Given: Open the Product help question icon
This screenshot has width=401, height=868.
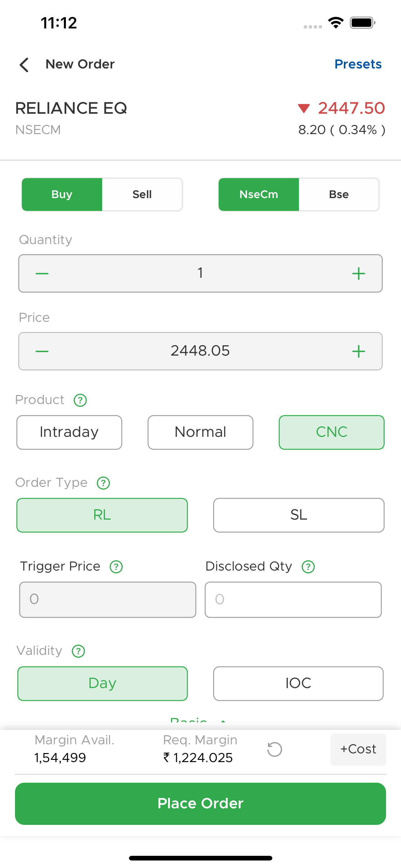Looking at the screenshot, I should [x=80, y=400].
